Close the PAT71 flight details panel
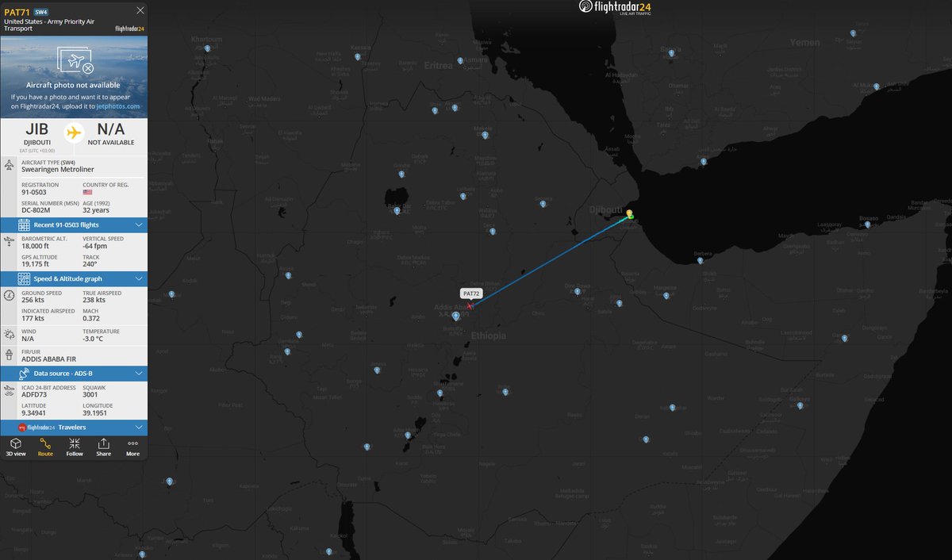Image resolution: width=952 pixels, height=560 pixels. (x=140, y=11)
